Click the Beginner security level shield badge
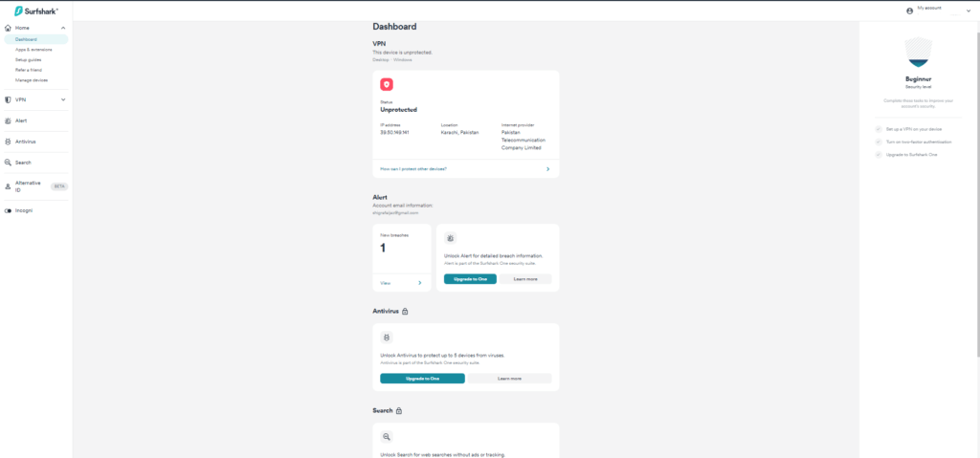Screen dimensions: 980x458 click(x=918, y=53)
